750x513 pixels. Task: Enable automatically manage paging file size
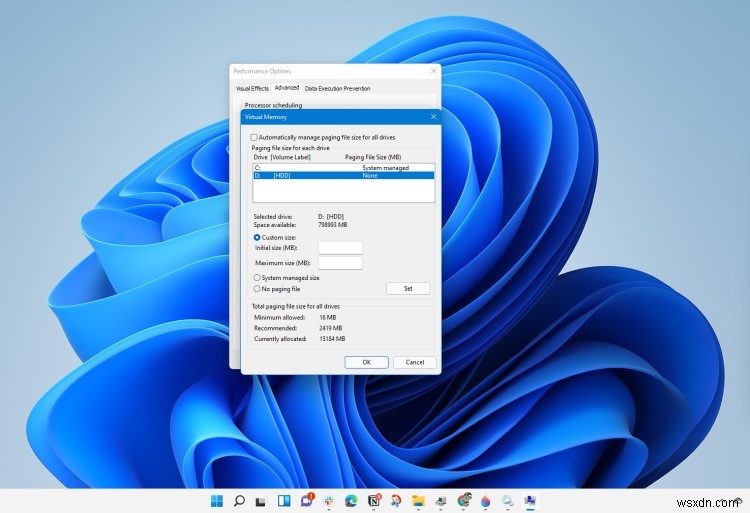click(254, 137)
